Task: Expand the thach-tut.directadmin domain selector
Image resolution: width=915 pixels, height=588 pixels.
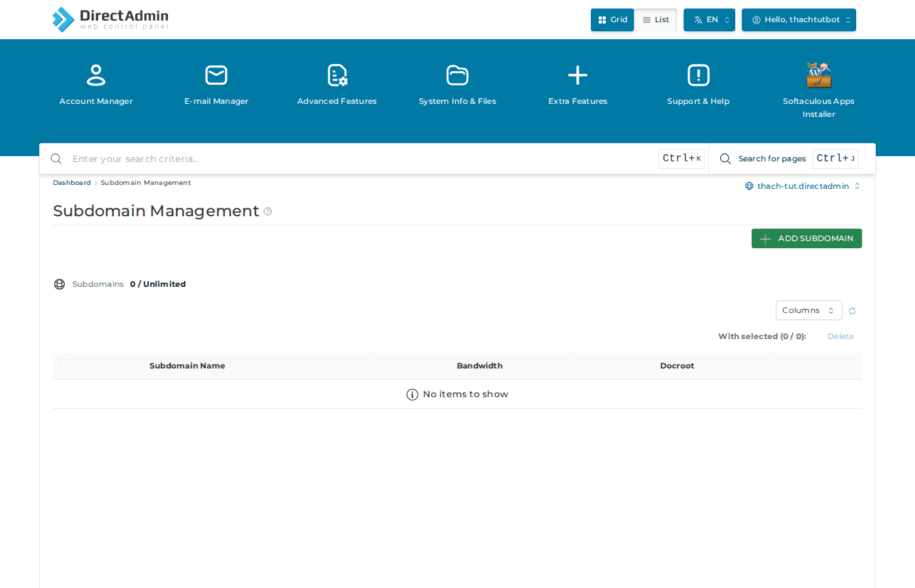Action: (x=803, y=186)
